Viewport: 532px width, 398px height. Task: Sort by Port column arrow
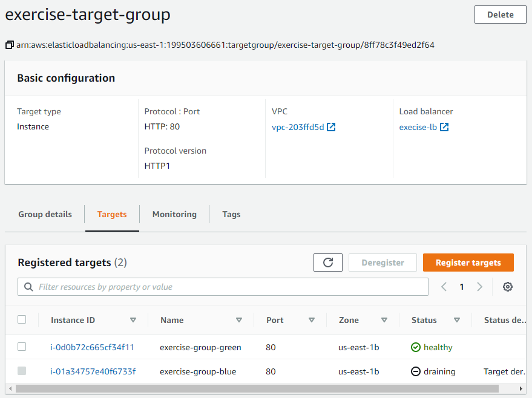pos(312,320)
